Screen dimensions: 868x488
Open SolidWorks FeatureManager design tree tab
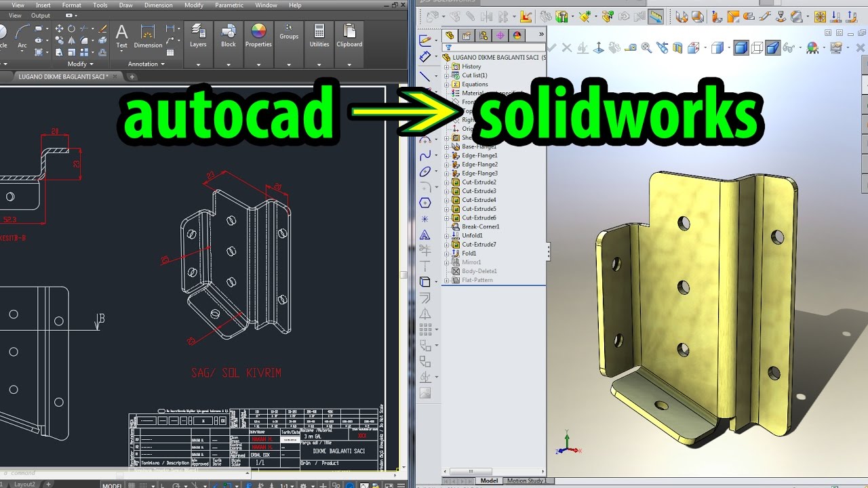tap(450, 35)
